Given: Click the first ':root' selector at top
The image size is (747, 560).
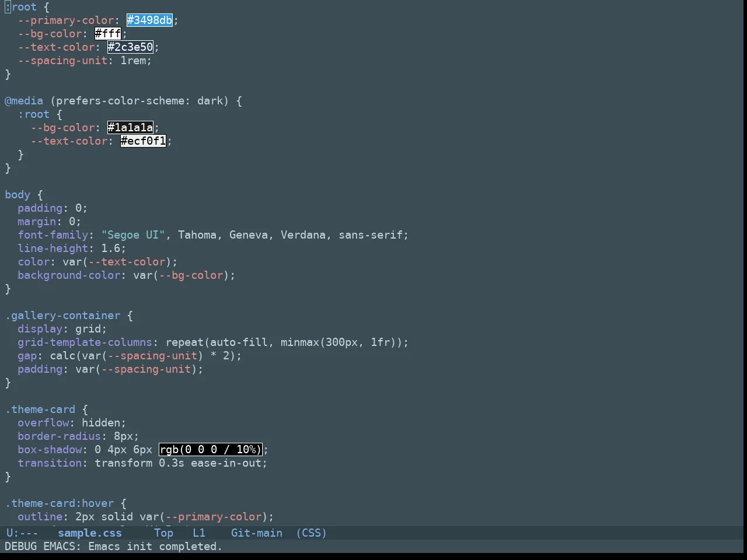Looking at the screenshot, I should click(x=21, y=7).
